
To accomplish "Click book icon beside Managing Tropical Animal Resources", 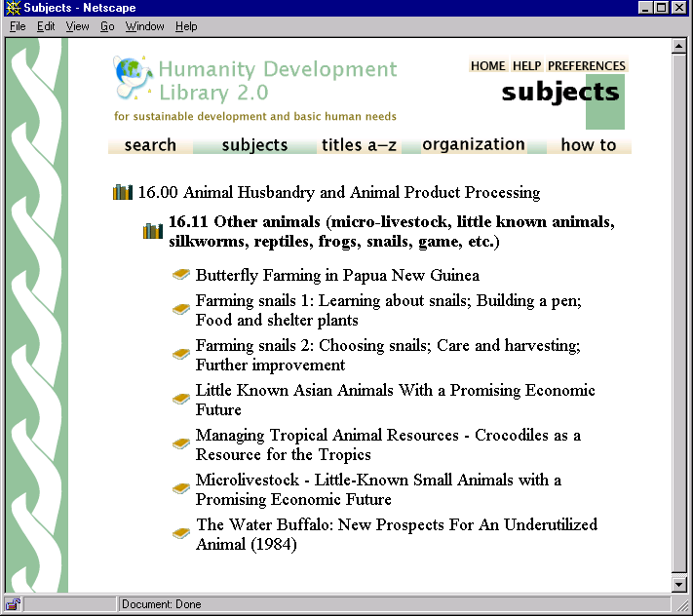I will [181, 444].
